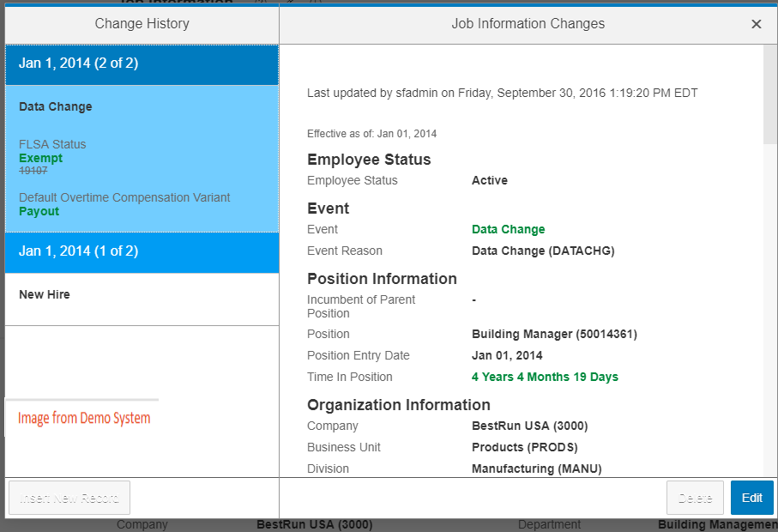778x532 pixels.
Task: Click the greyed-out Delete button
Action: coord(695,498)
